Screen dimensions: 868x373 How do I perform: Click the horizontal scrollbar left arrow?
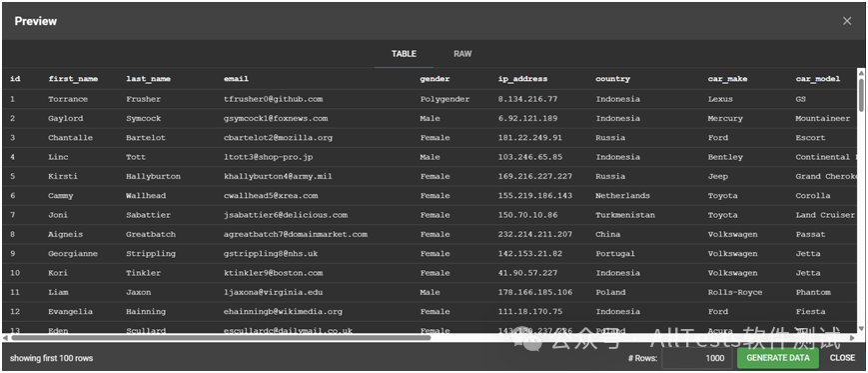[6, 338]
